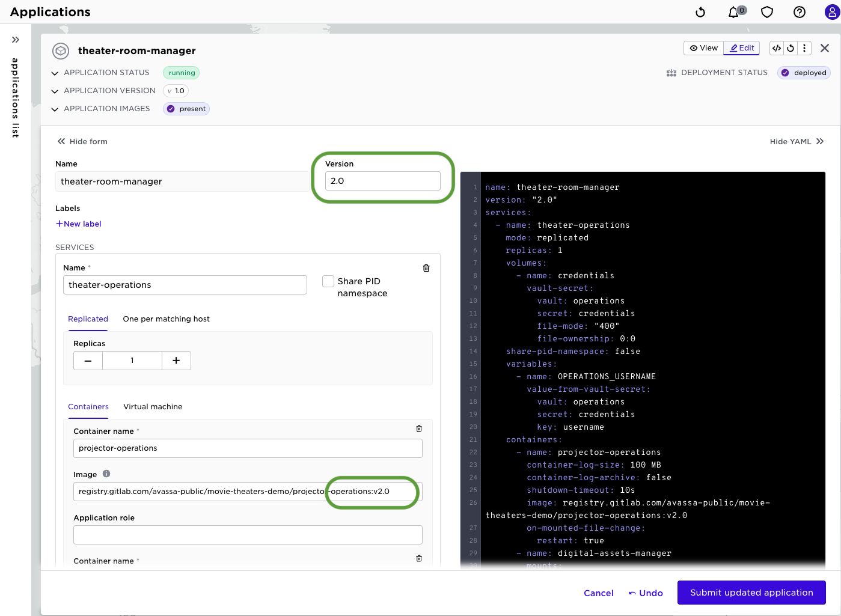Viewport: 841px width, 616px height.
Task: Increase Replicas with the plus stepper
Action: tap(176, 360)
